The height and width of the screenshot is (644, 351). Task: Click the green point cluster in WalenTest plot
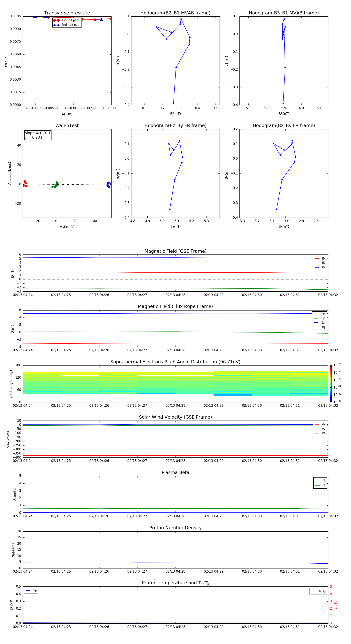coord(55,185)
